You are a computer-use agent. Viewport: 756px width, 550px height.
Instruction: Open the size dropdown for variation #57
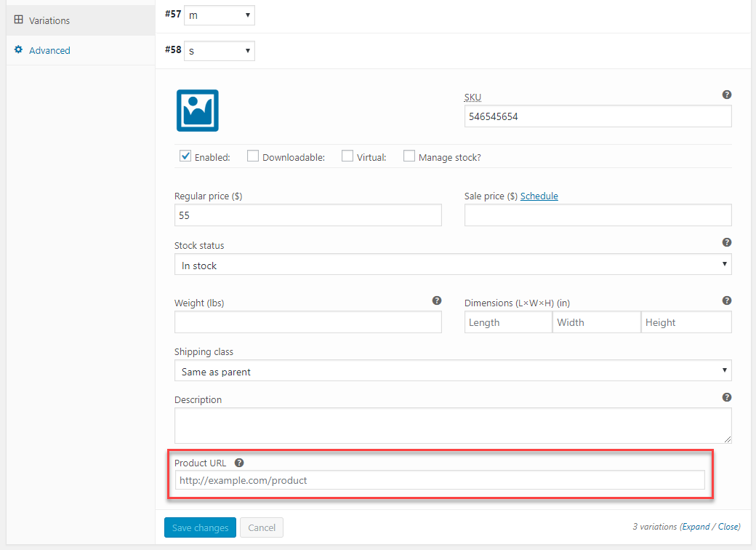pos(220,15)
